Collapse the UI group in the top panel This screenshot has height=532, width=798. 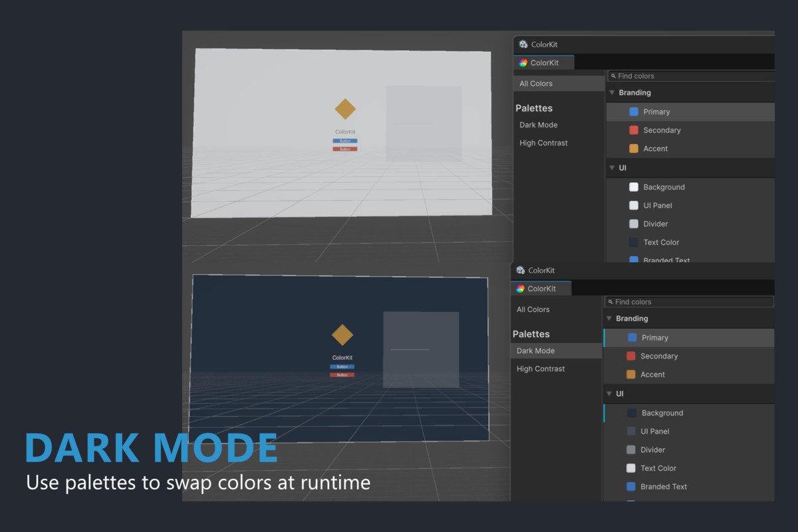tap(612, 168)
